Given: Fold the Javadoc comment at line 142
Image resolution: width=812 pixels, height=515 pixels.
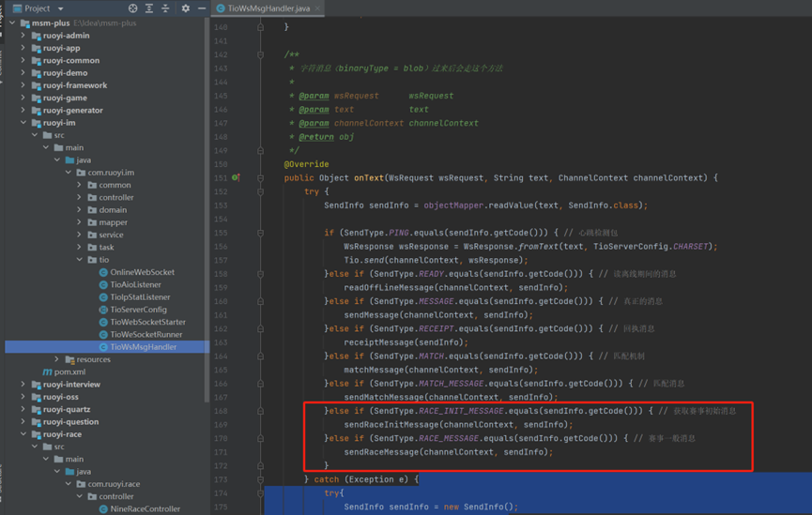Looking at the screenshot, I should (x=261, y=55).
